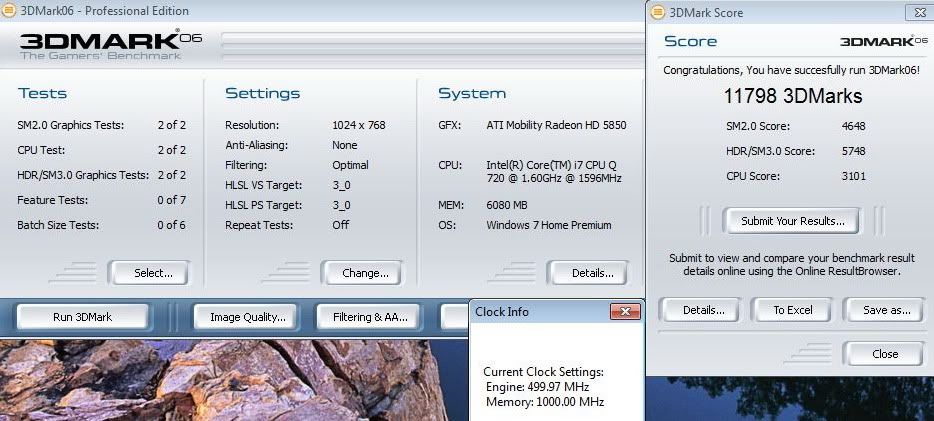934x421 pixels.
Task: Click the Memory 1000.00 MHz clock text
Action: click(x=545, y=402)
